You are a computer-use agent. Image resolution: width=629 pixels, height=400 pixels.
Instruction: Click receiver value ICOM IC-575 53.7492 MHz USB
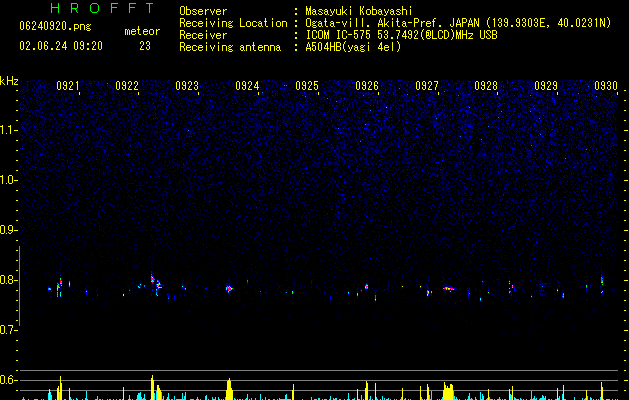coord(401,35)
